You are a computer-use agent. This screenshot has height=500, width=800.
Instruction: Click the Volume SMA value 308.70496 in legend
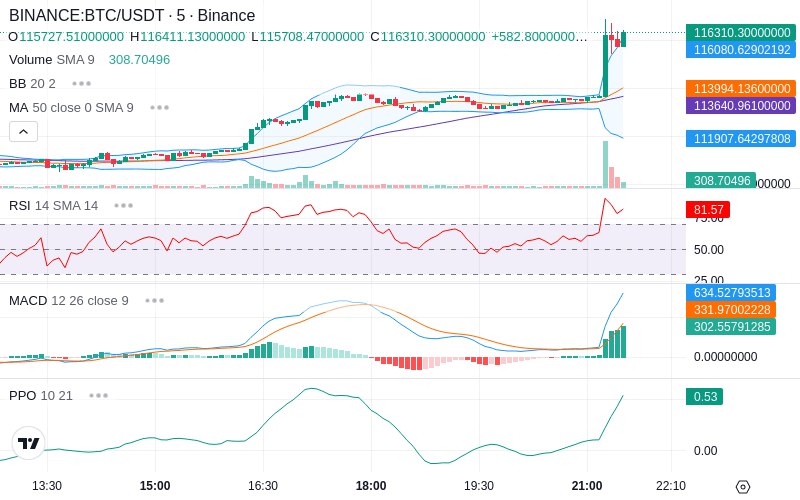click(x=139, y=60)
